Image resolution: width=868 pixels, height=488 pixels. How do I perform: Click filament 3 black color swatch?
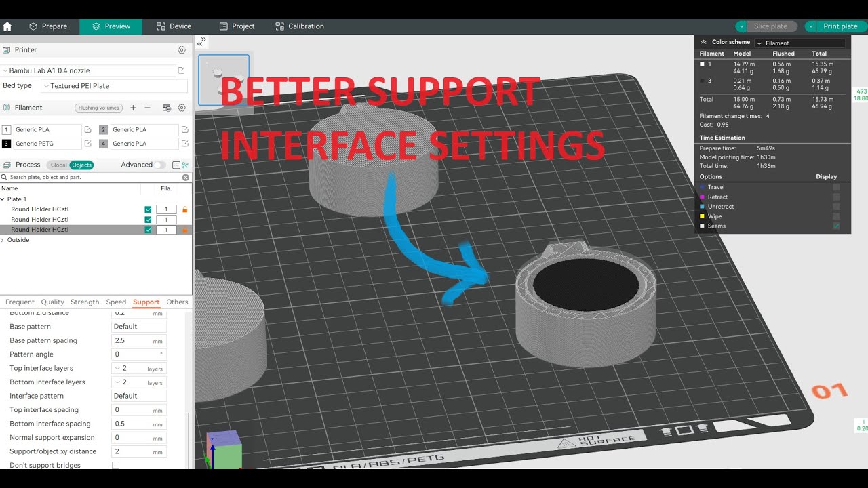(x=6, y=144)
